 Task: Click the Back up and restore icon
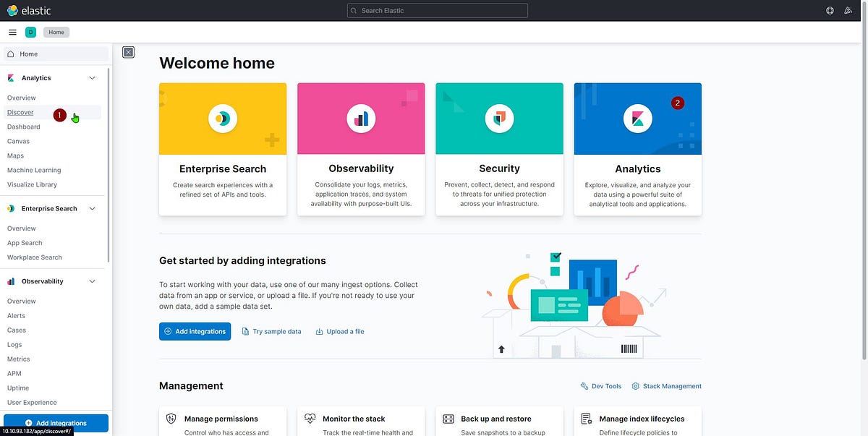(447, 418)
